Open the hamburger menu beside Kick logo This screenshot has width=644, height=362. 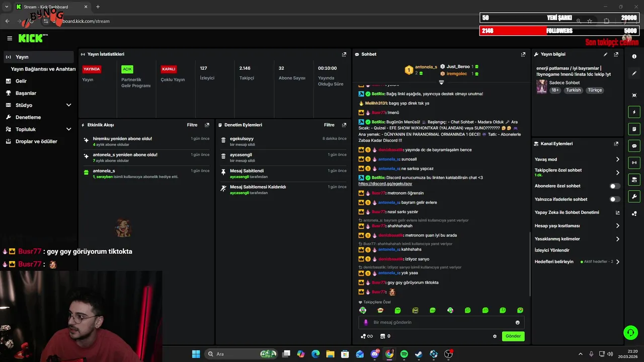(10, 38)
